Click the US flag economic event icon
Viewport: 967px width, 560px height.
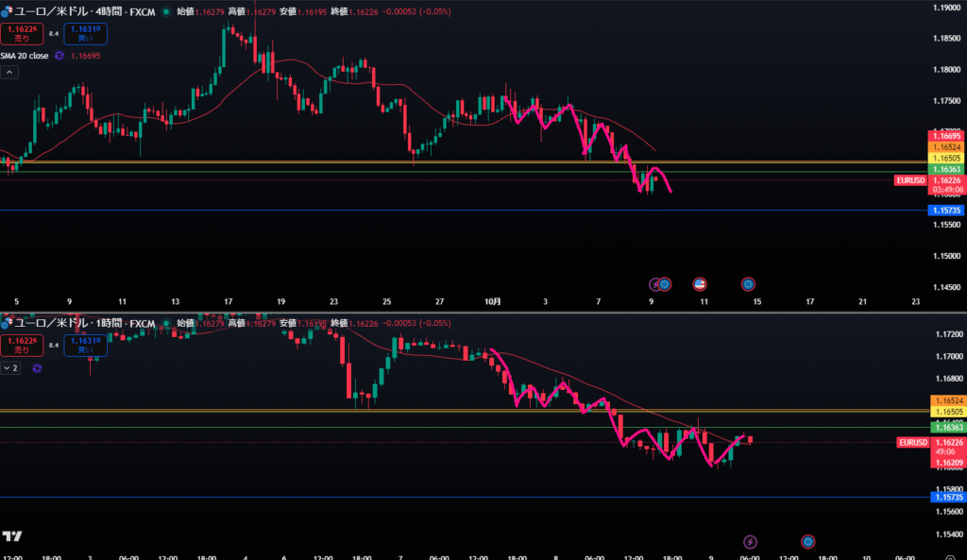tap(700, 283)
